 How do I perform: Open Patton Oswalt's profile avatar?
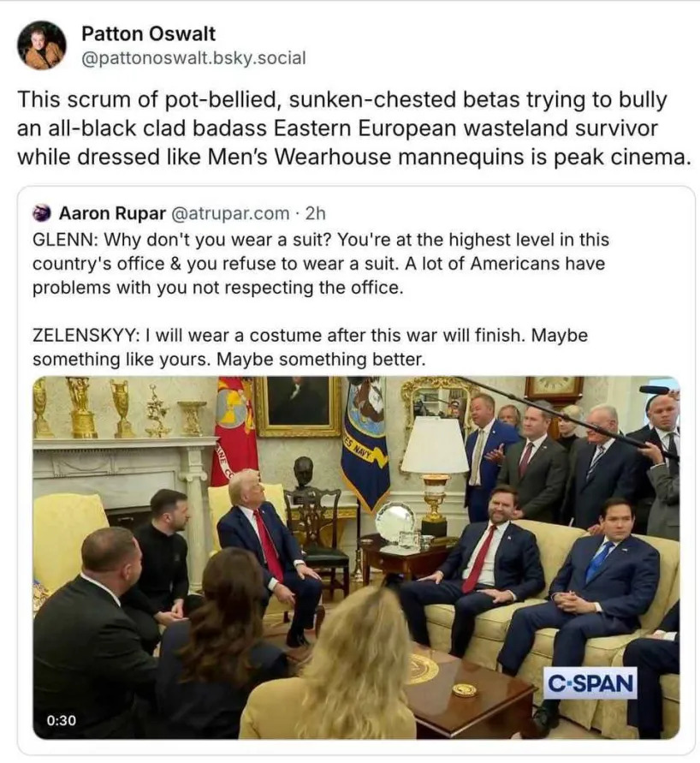[42, 45]
